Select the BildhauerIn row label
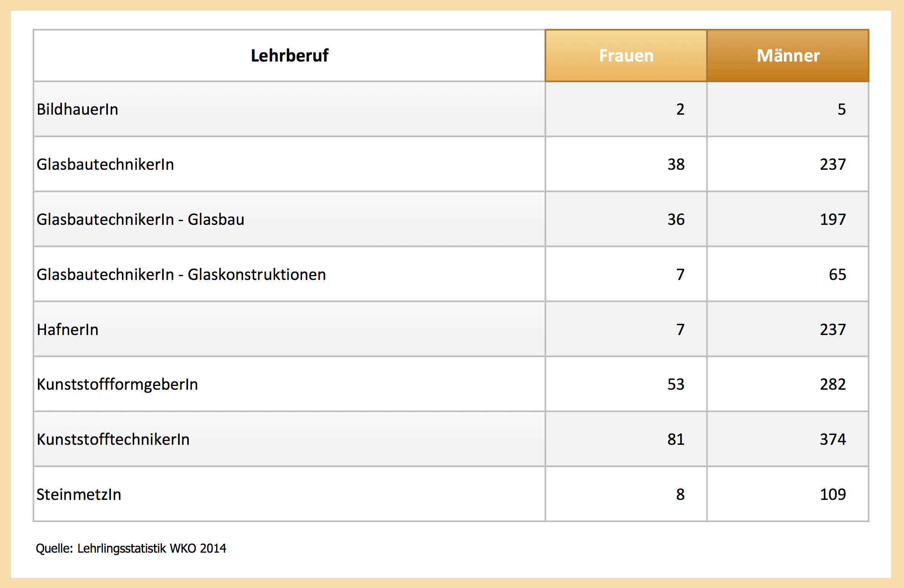Viewport: 904px width, 588px height. point(77,109)
